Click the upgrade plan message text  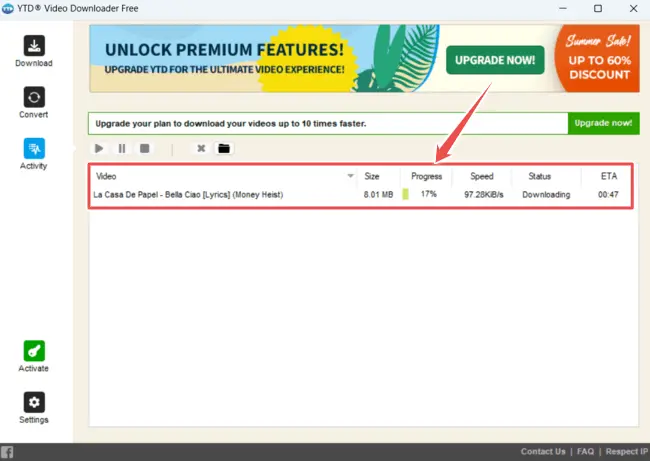click(x=230, y=124)
